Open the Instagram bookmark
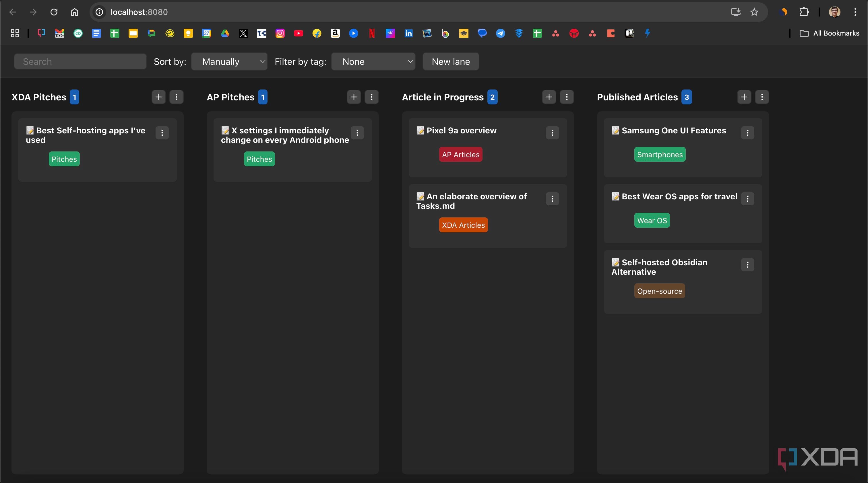Image resolution: width=868 pixels, height=483 pixels. click(280, 33)
